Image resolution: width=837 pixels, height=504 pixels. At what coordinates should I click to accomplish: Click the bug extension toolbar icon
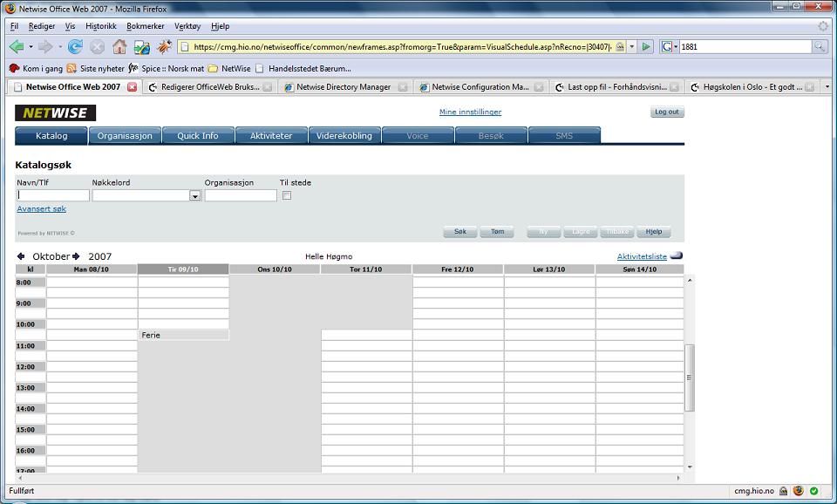point(164,47)
